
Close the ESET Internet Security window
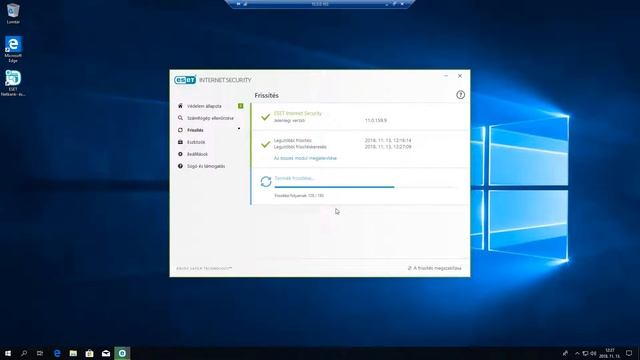[460, 76]
